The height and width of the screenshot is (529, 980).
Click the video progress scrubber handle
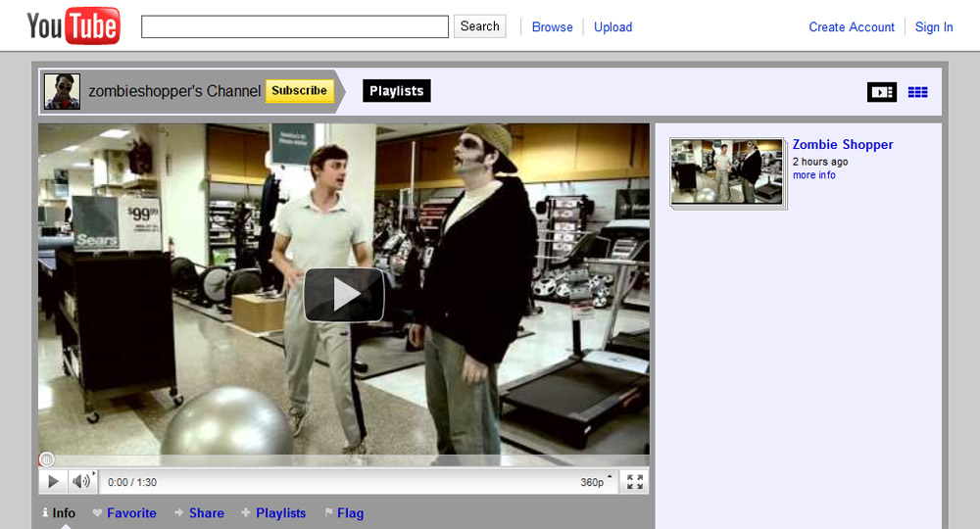tap(46, 459)
